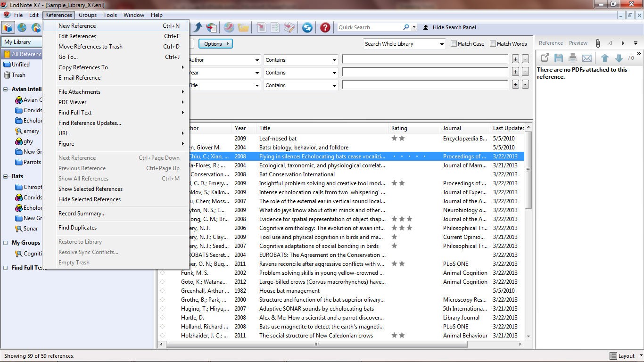Collapse the Avian Intelligence group set
This screenshot has width=644, height=362.
[6, 89]
